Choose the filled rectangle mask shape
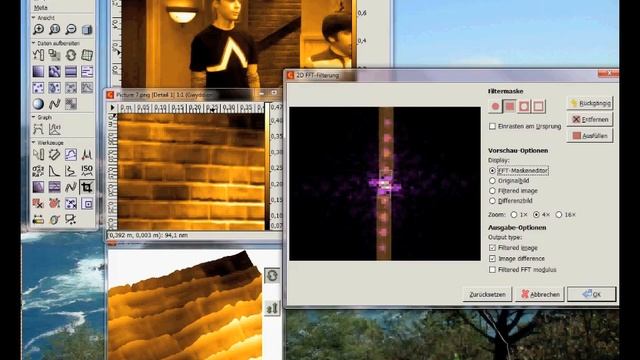 509,107
